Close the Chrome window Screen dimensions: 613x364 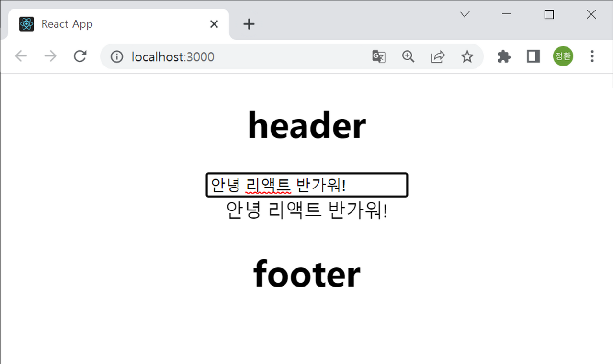pos(591,15)
